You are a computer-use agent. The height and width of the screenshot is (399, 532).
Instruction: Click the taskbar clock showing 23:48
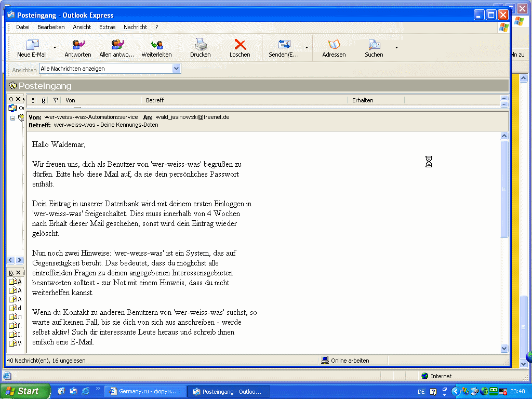click(517, 392)
